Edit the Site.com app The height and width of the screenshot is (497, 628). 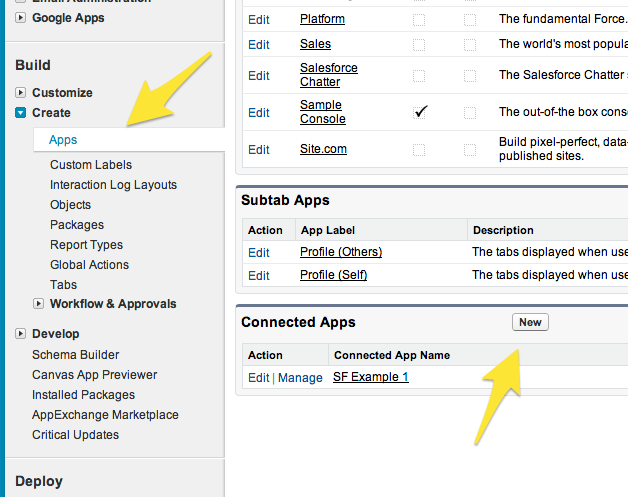point(259,149)
